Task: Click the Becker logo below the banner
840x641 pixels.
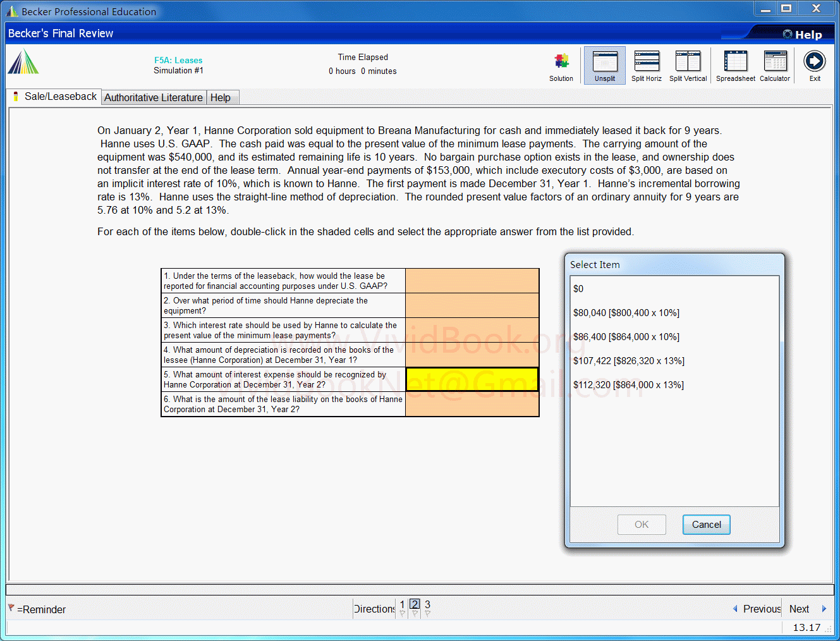Action: click(23, 61)
